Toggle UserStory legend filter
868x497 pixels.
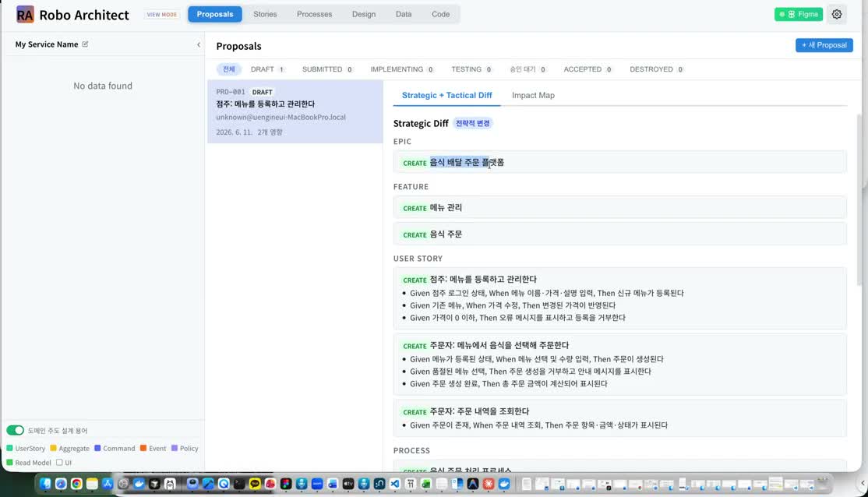point(26,448)
